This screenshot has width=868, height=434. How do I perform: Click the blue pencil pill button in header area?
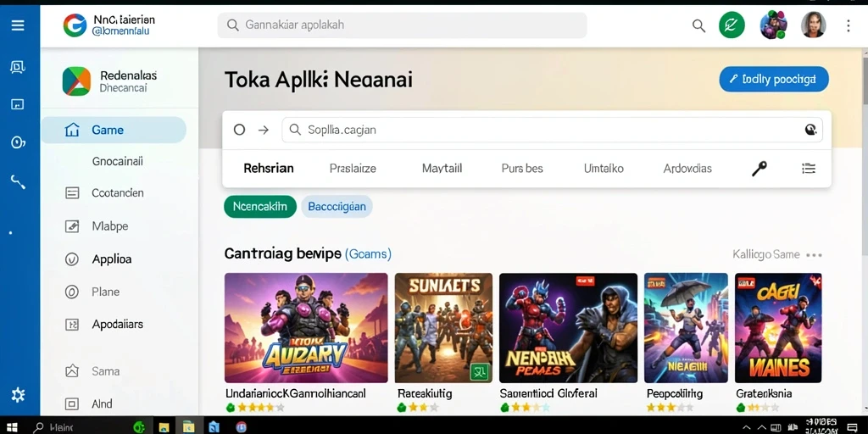point(774,79)
